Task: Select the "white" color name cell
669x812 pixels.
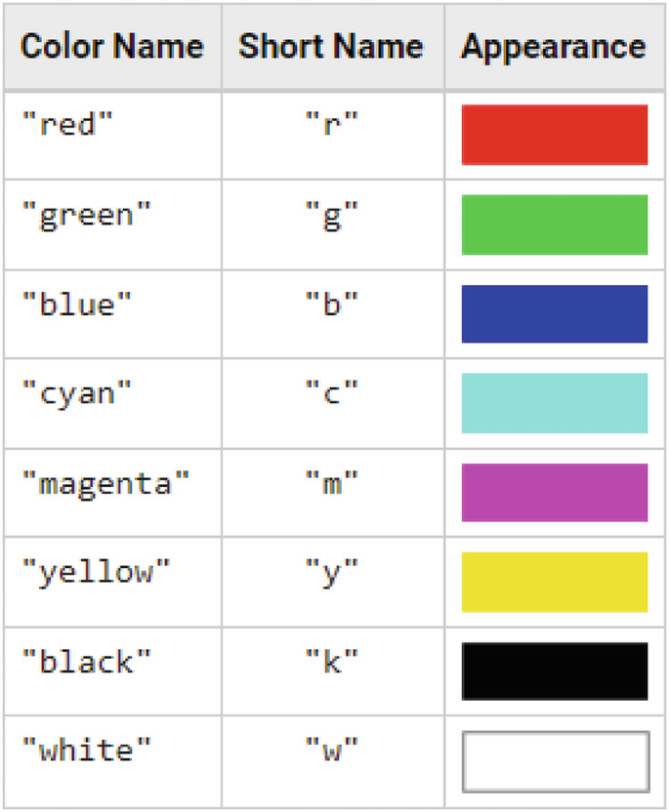Action: [x=86, y=751]
